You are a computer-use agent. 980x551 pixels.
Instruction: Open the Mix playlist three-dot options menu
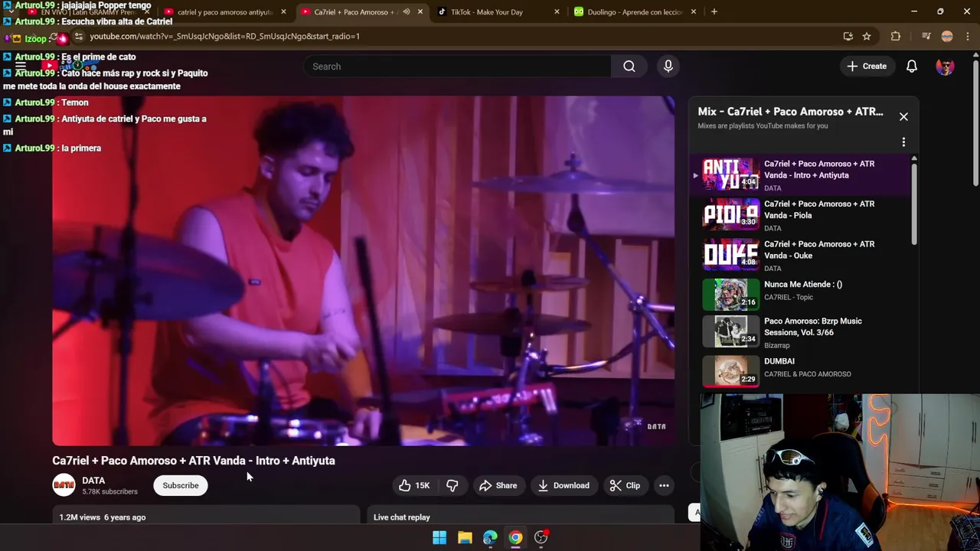point(903,142)
